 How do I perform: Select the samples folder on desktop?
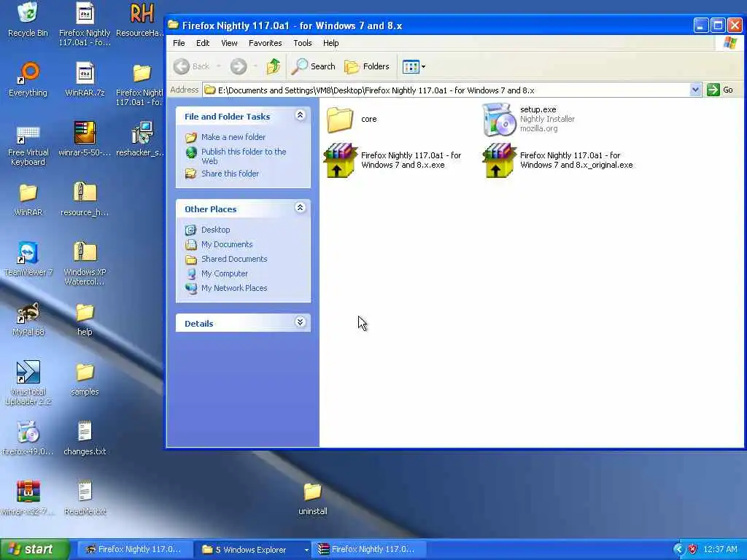coord(85,378)
